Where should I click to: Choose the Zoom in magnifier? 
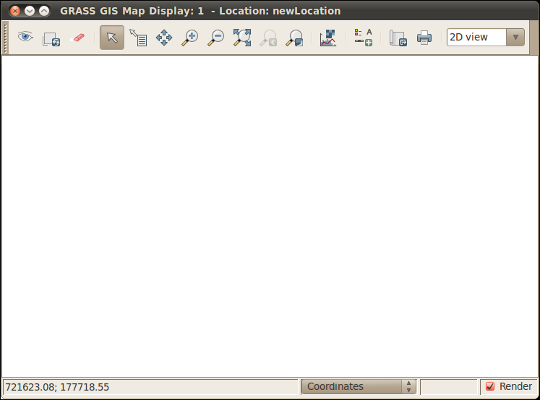[190, 38]
